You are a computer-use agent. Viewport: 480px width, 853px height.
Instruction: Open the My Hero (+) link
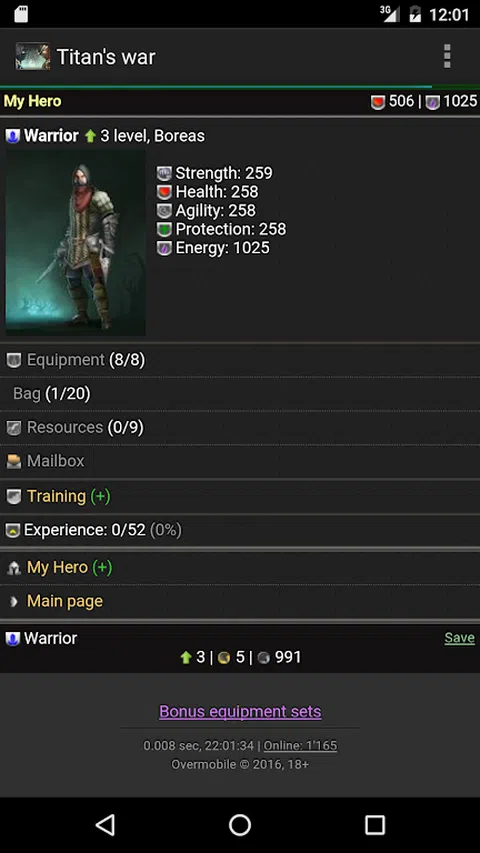pos(240,567)
